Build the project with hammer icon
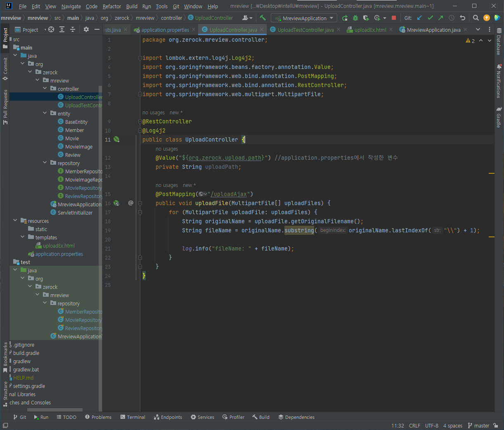Viewport: 504px width, 430px height. pyautogui.click(x=263, y=18)
